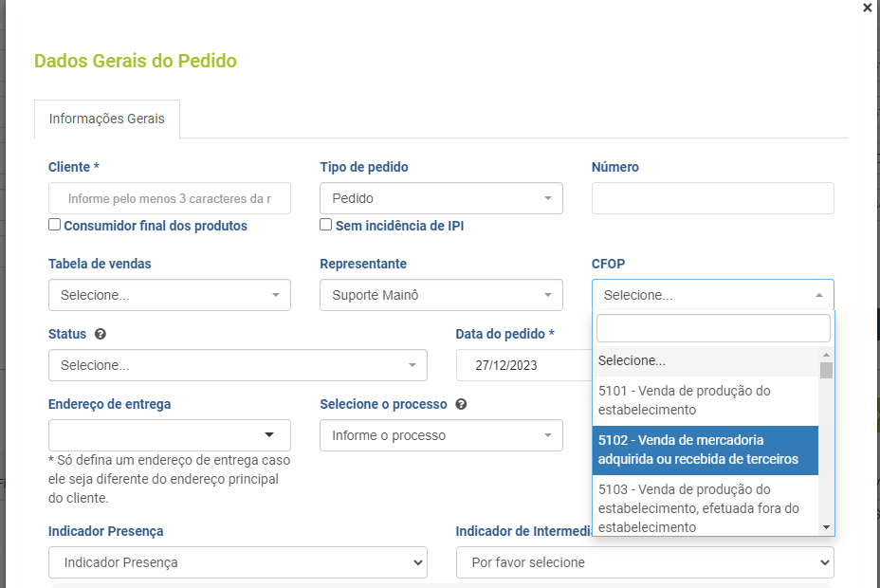This screenshot has height=588, width=880.
Task: Click the Status help question mark icon
Action: (101, 334)
